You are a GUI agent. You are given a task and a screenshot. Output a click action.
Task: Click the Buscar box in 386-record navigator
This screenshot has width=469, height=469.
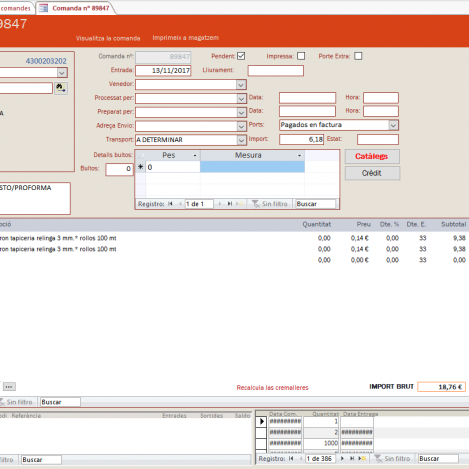(438, 459)
